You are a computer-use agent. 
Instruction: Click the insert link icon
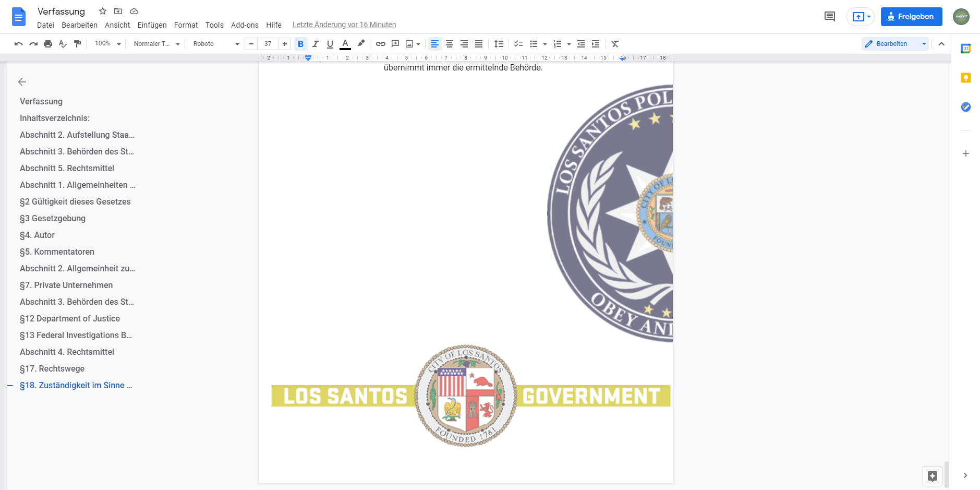click(381, 44)
